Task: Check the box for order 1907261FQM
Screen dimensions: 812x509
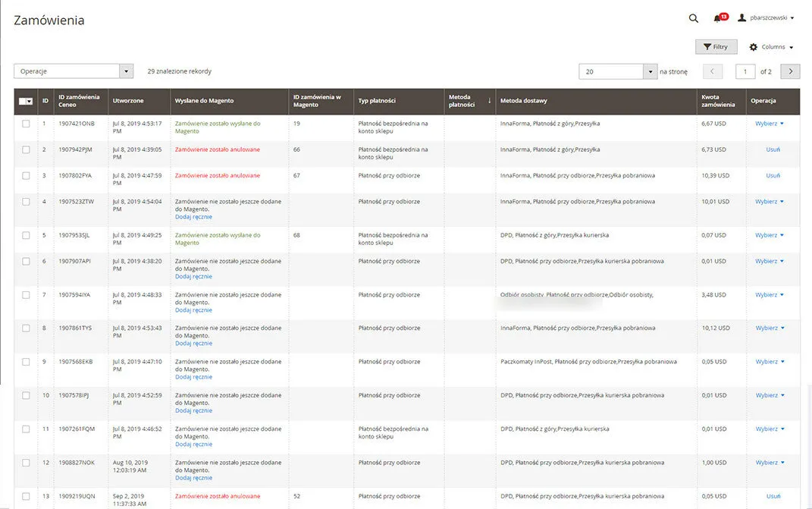Action: pos(26,429)
